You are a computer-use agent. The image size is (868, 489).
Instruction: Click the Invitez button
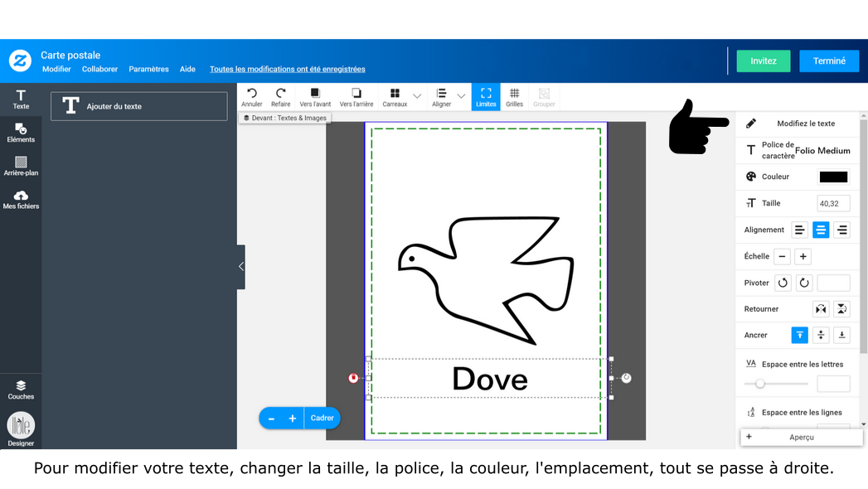(x=764, y=61)
